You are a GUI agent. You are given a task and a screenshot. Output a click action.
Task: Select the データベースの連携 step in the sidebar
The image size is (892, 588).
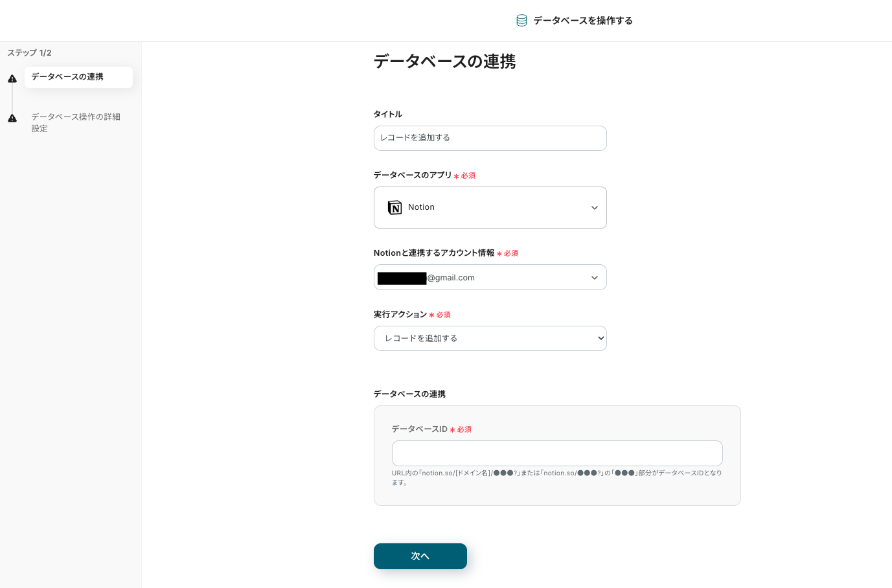point(78,77)
